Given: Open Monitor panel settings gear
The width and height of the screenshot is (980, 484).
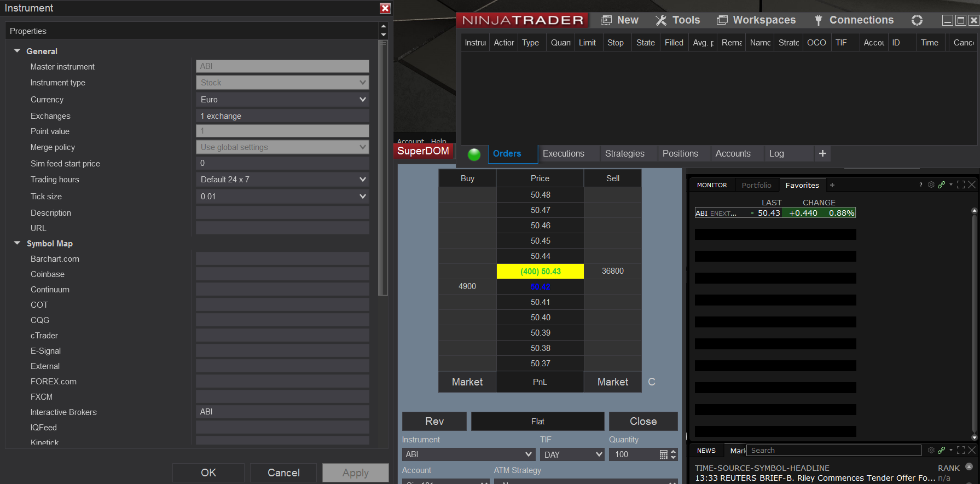Looking at the screenshot, I should (931, 185).
